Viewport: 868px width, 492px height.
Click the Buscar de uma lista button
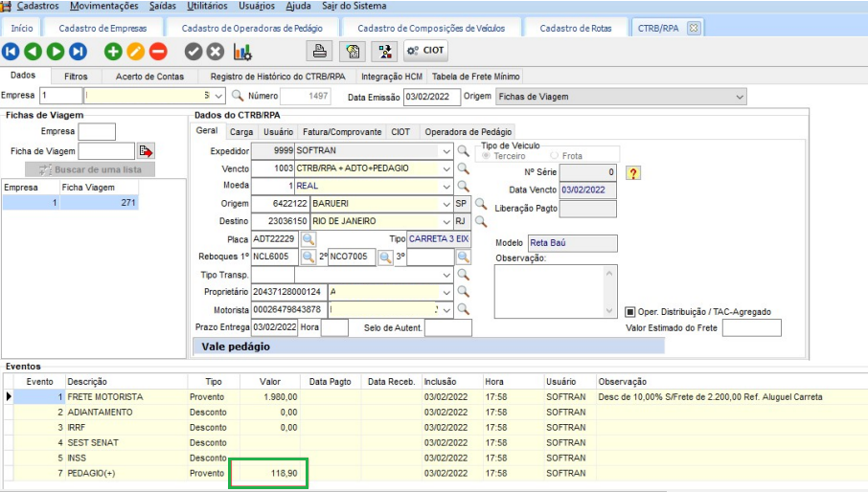pyautogui.click(x=91, y=169)
